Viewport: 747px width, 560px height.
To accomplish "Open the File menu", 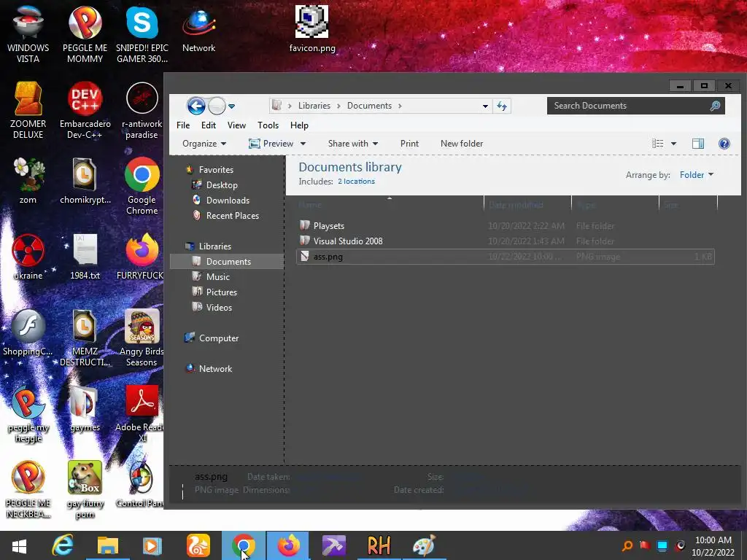I will coord(183,125).
